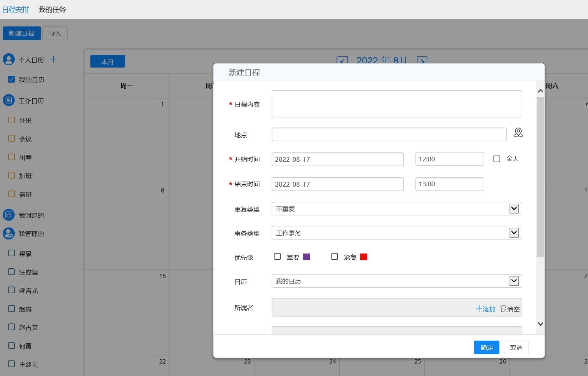Screen dimensions: 588x376
Task: Switch to the 日程安排 tab
Action: [x=16, y=10]
